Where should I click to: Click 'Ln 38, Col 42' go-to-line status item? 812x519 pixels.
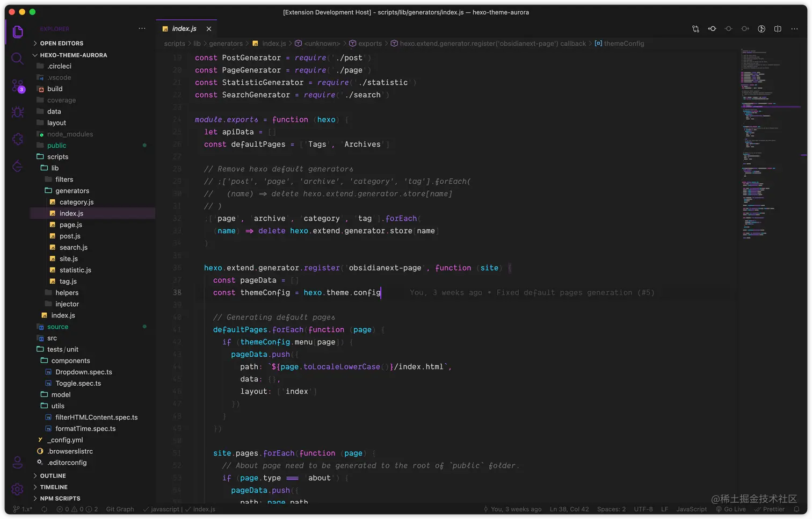pyautogui.click(x=569, y=509)
